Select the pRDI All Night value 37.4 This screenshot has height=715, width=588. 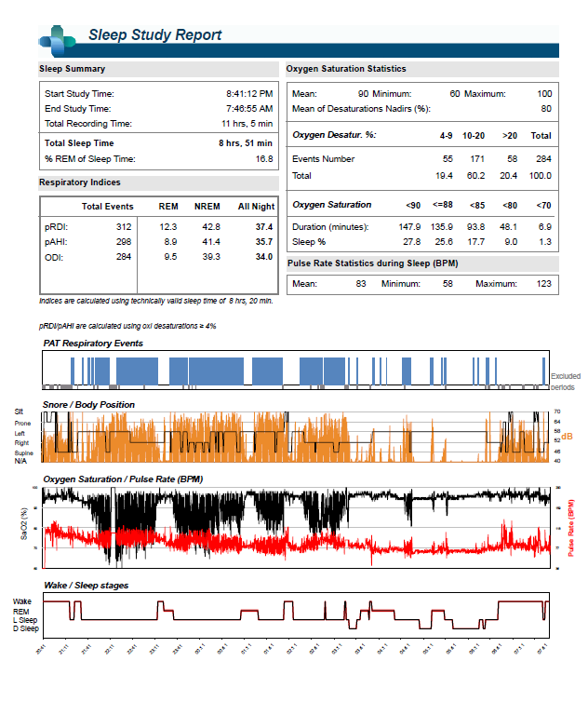(264, 226)
